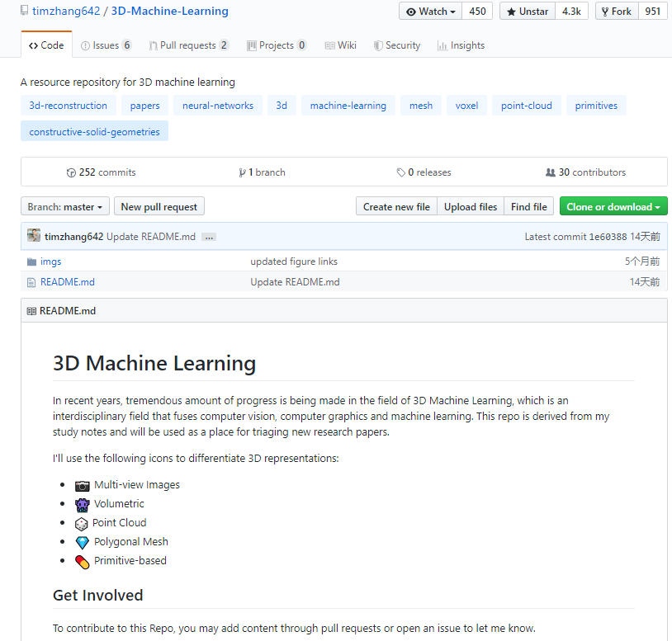
Task: Select the constructive-solid-geometries topic tag
Action: tap(94, 131)
